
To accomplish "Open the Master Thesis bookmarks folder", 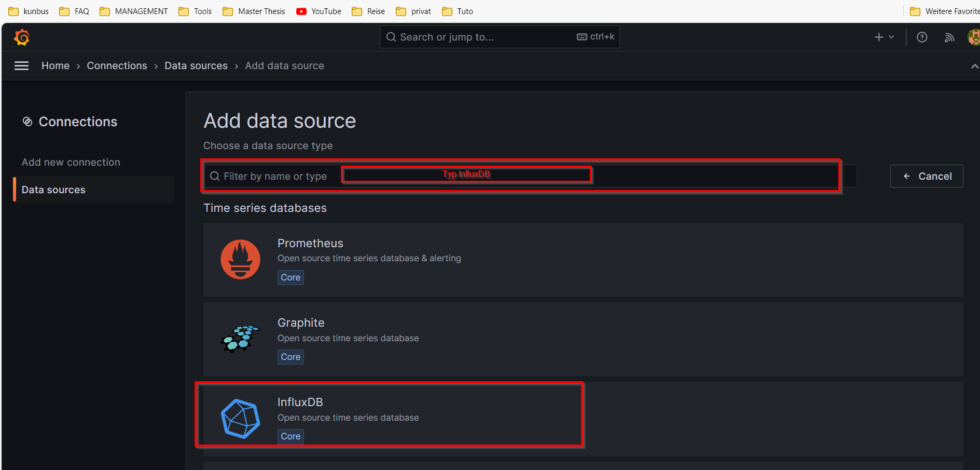I will click(x=254, y=11).
